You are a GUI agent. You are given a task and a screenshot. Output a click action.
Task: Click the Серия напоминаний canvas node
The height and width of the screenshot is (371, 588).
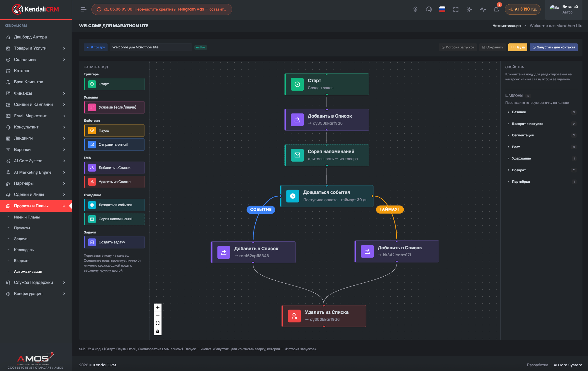pos(327,155)
